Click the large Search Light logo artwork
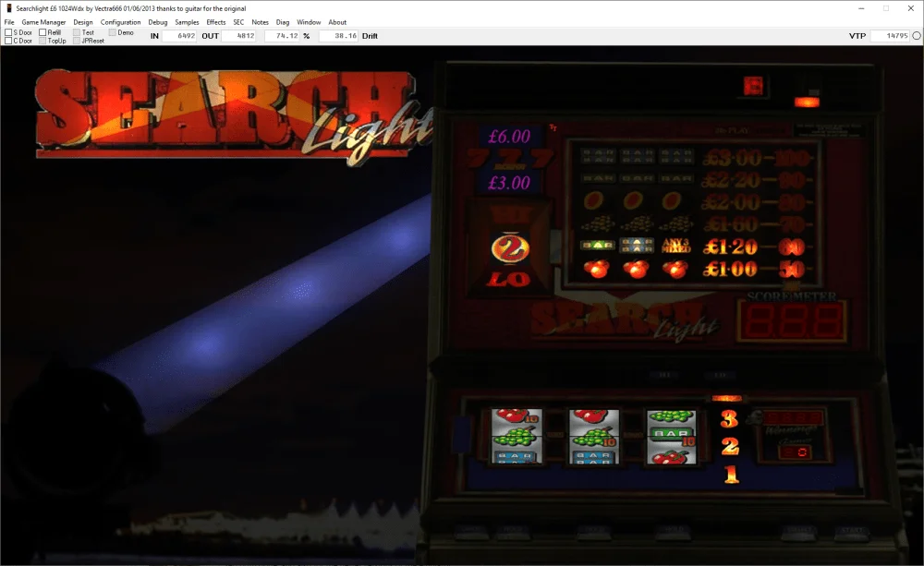Screen dimensions: 924x566 pyautogui.click(x=233, y=116)
